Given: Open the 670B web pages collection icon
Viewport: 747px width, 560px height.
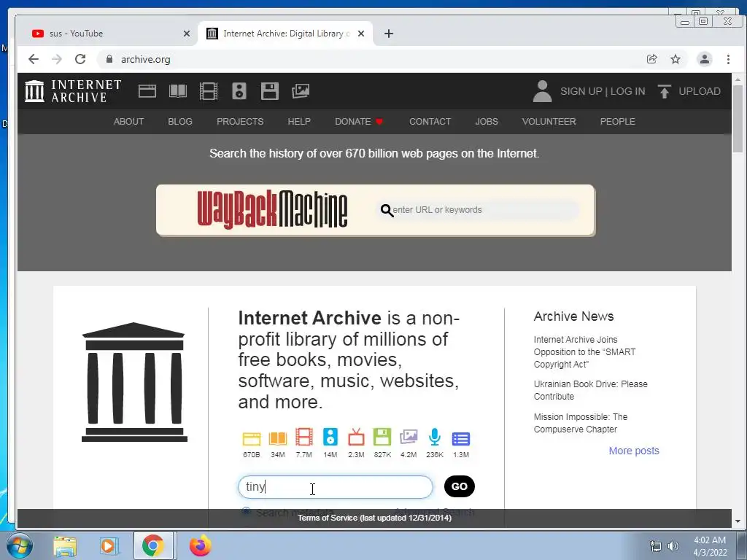Looking at the screenshot, I should (x=252, y=438).
